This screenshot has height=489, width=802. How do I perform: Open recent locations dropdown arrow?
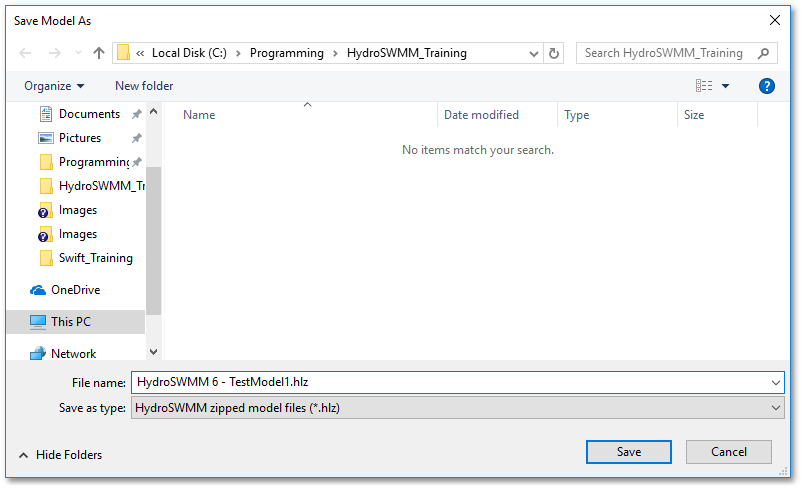(x=78, y=53)
